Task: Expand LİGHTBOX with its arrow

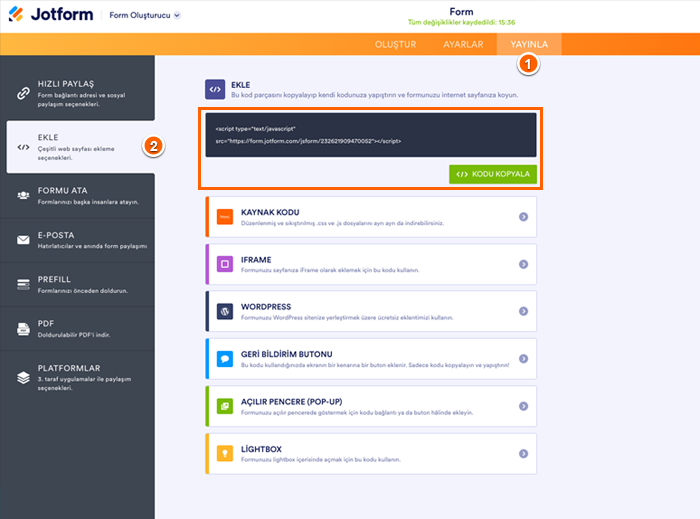Action: point(524,453)
